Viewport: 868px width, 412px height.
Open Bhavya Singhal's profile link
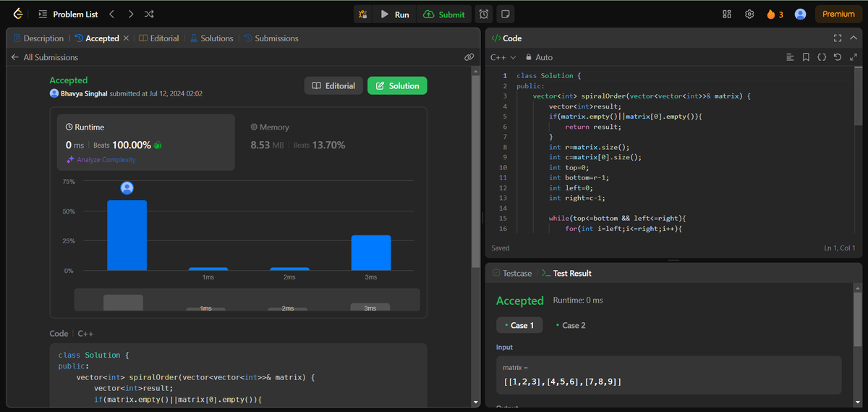click(85, 93)
